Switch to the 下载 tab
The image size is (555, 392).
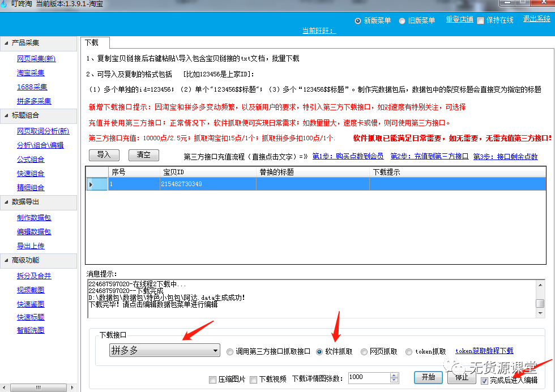coord(95,43)
